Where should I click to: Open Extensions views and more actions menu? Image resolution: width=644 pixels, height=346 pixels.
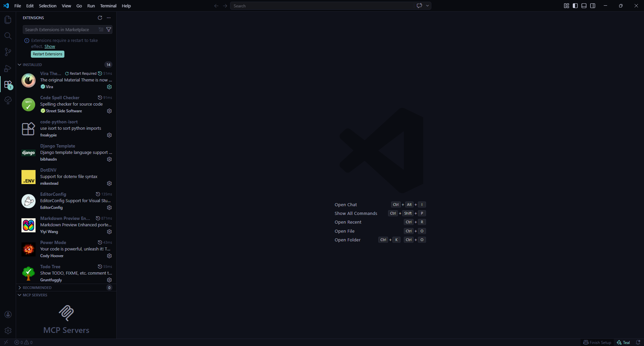pos(109,18)
